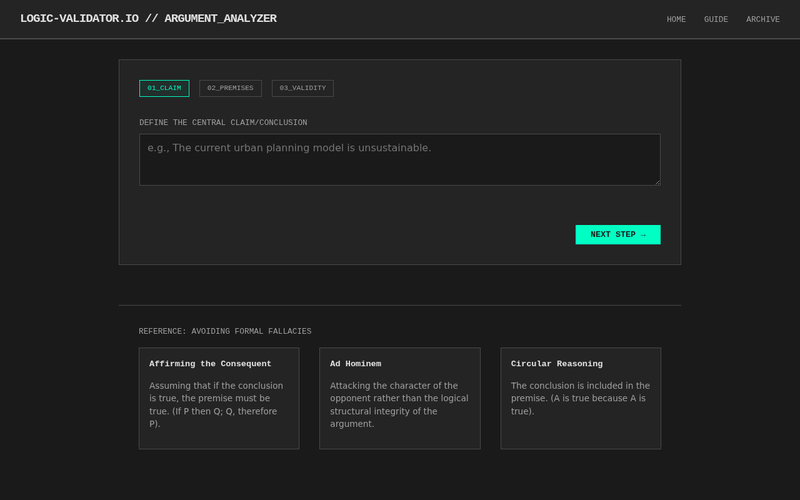Click the text 'Assuming that if the conclusion is true'

pyautogui.click(x=216, y=392)
